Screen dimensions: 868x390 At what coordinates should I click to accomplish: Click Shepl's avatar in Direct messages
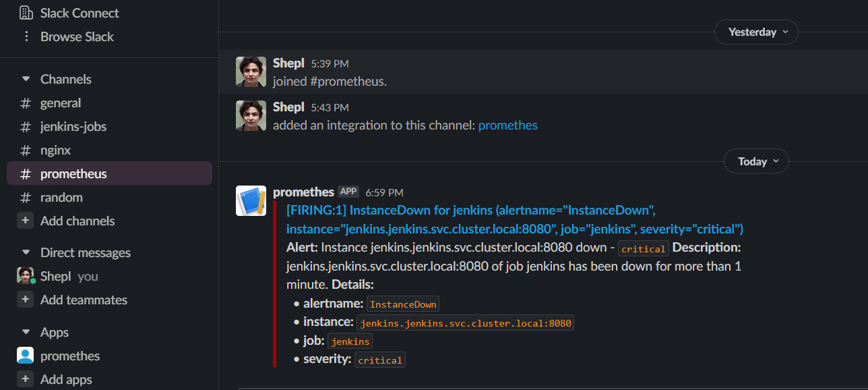click(25, 276)
